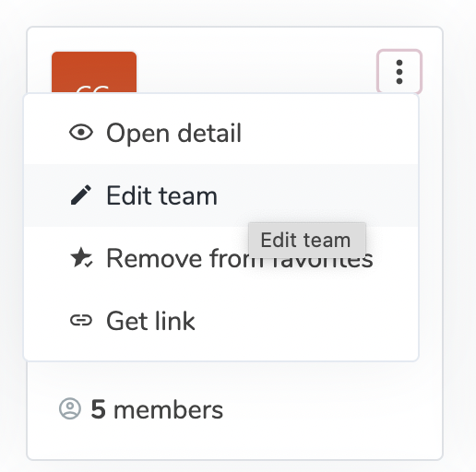Click the chain link icon beside Get link
The width and height of the screenshot is (476, 472).
point(81,321)
